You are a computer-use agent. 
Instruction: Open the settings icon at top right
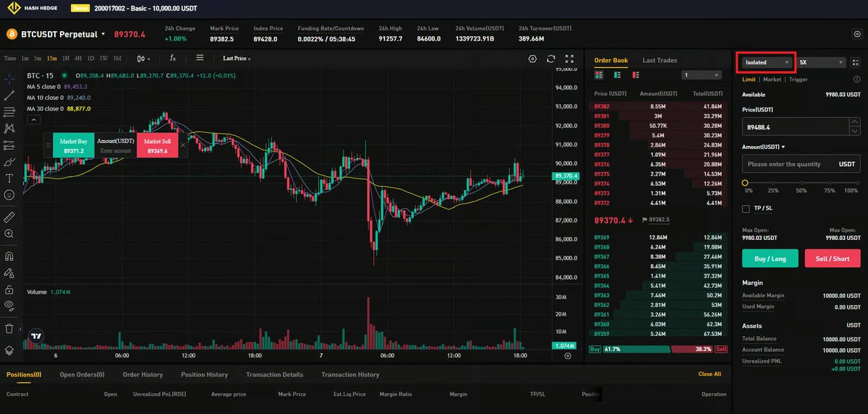tap(856, 34)
